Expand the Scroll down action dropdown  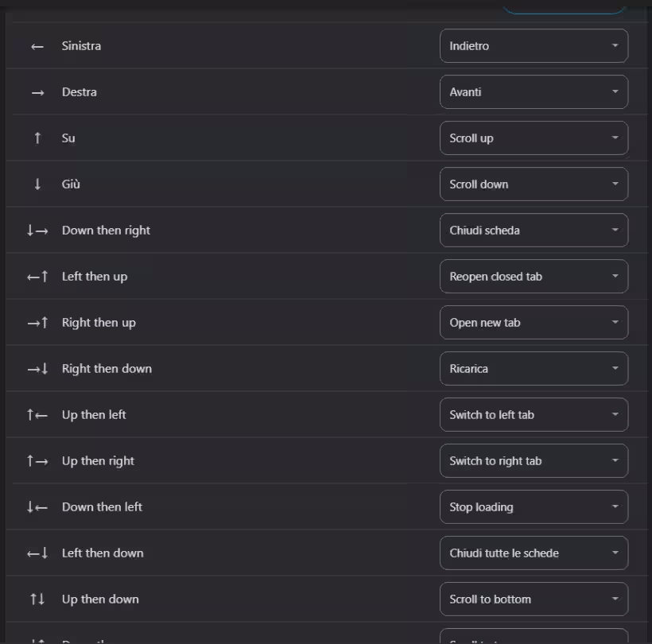pyautogui.click(x=534, y=184)
